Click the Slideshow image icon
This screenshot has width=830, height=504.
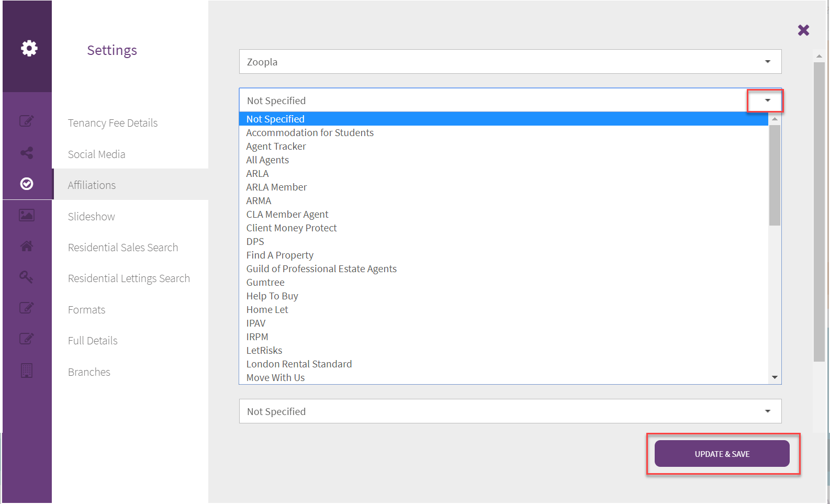point(27,215)
